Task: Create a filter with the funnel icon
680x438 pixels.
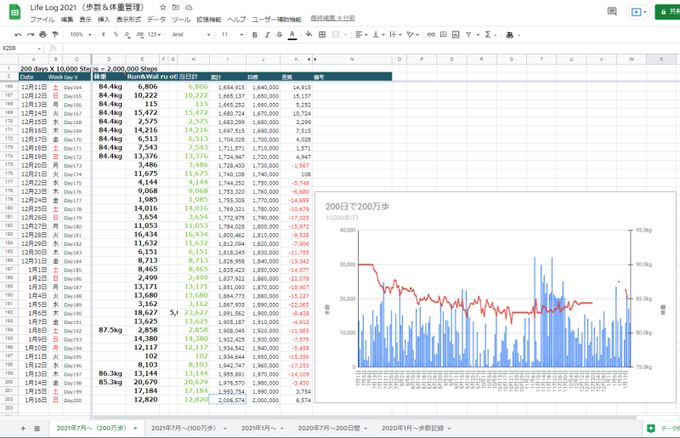Action: click(468, 34)
